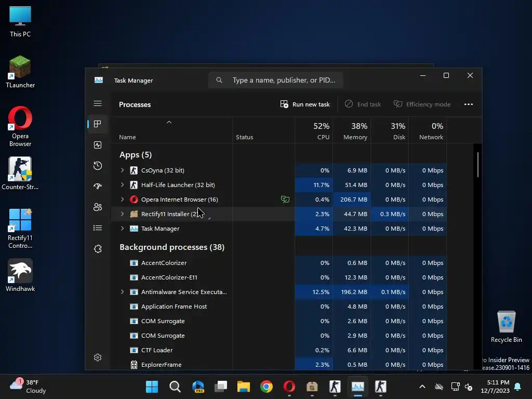
Task: Open the Task Manager navigation hamburger menu
Action: click(98, 103)
